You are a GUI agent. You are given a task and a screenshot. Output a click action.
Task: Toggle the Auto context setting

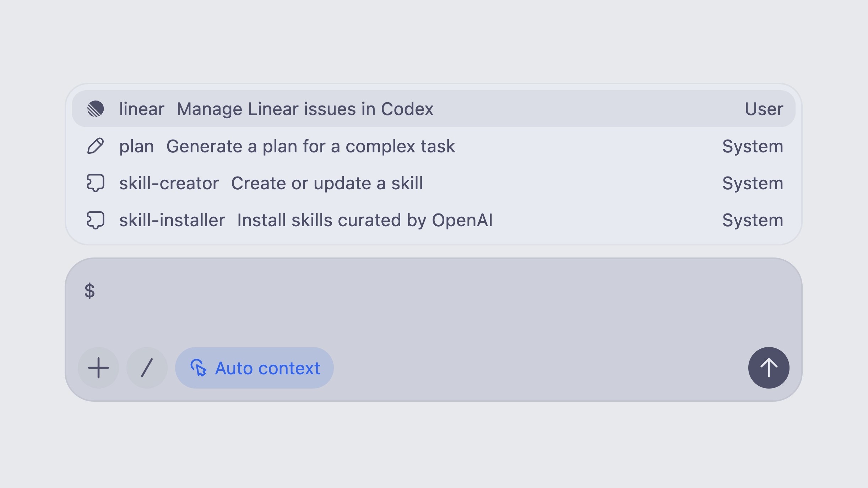254,368
